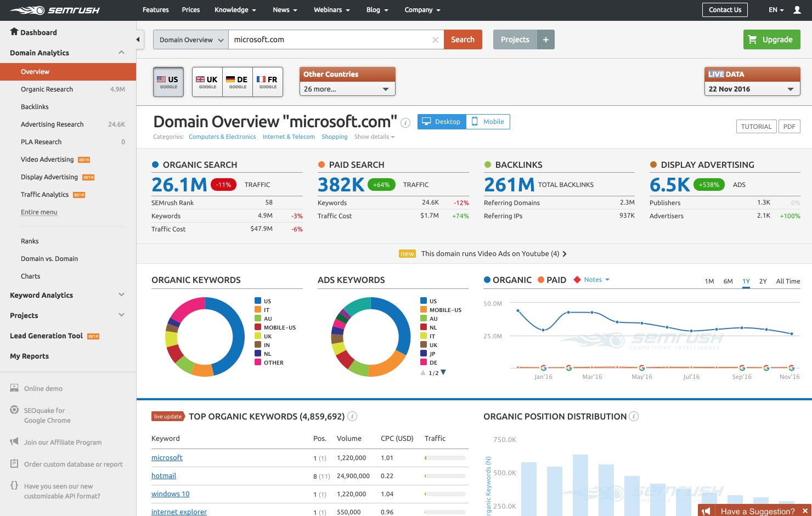Open Online demo in sidebar
The height and width of the screenshot is (516, 812).
[43, 388]
